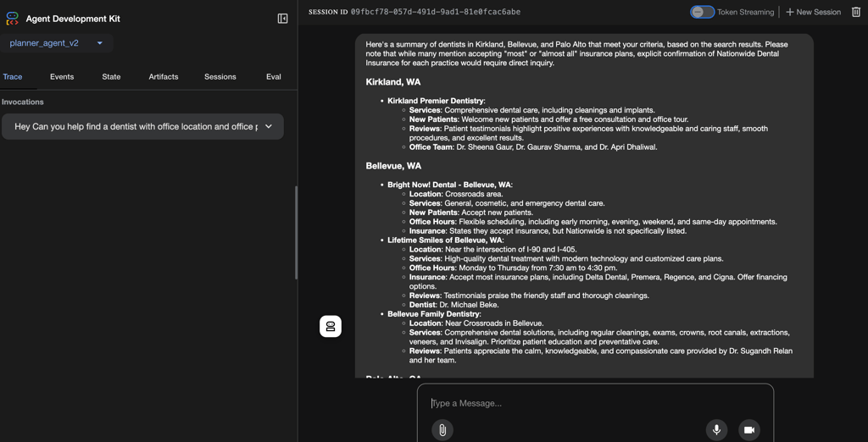Focus the Type a Message input field

point(595,403)
